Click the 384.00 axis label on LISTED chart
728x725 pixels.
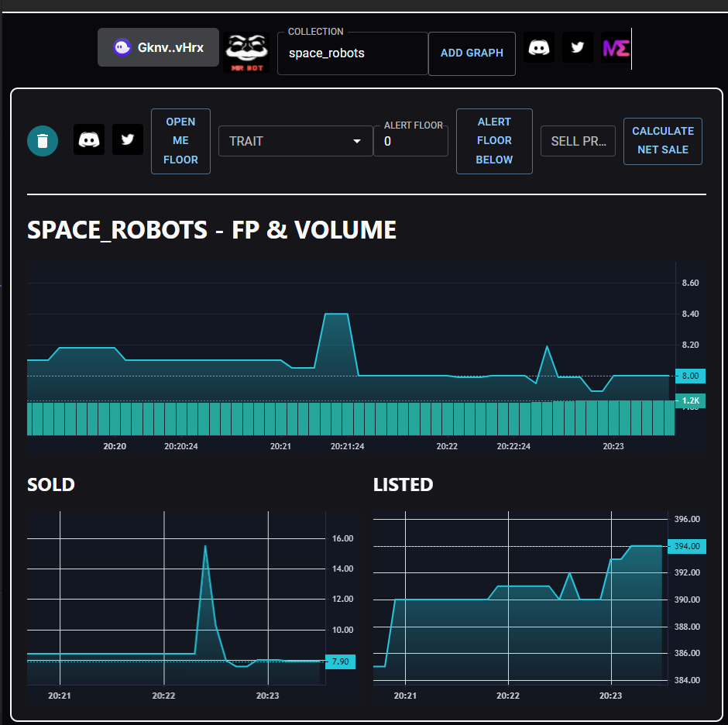click(x=687, y=680)
